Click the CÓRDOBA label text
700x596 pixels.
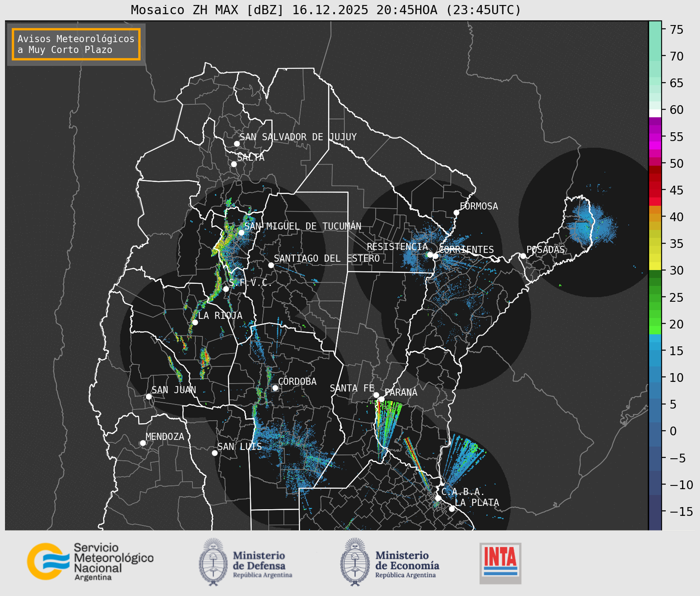[298, 381]
